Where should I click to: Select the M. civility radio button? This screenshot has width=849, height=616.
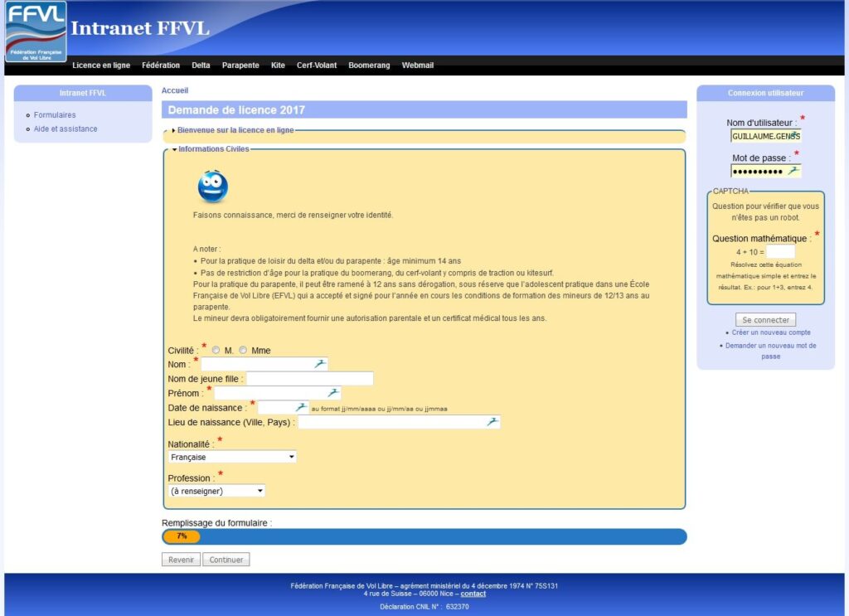(x=216, y=350)
